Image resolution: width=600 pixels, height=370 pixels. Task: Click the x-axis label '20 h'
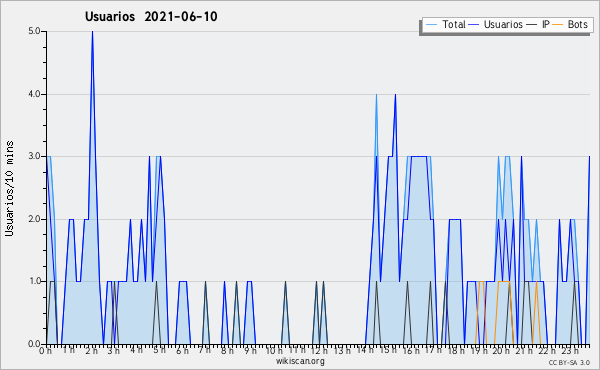pos(501,351)
